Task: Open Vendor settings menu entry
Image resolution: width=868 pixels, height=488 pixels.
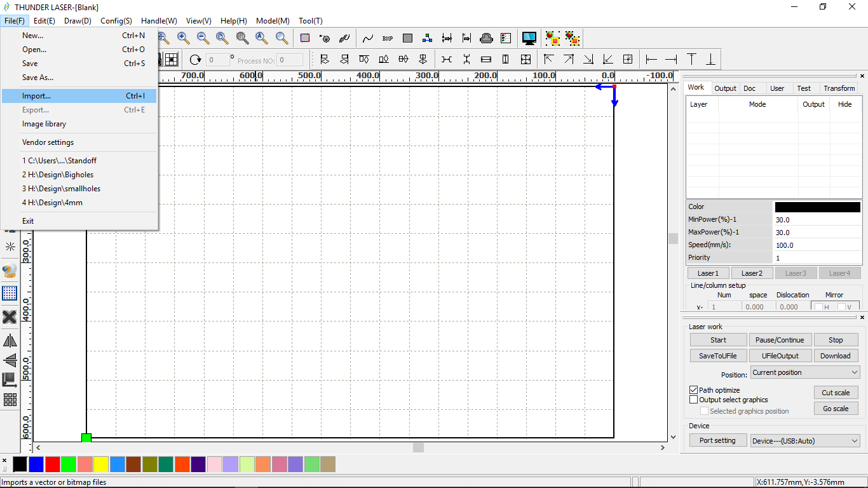Action: pyautogui.click(x=79, y=142)
